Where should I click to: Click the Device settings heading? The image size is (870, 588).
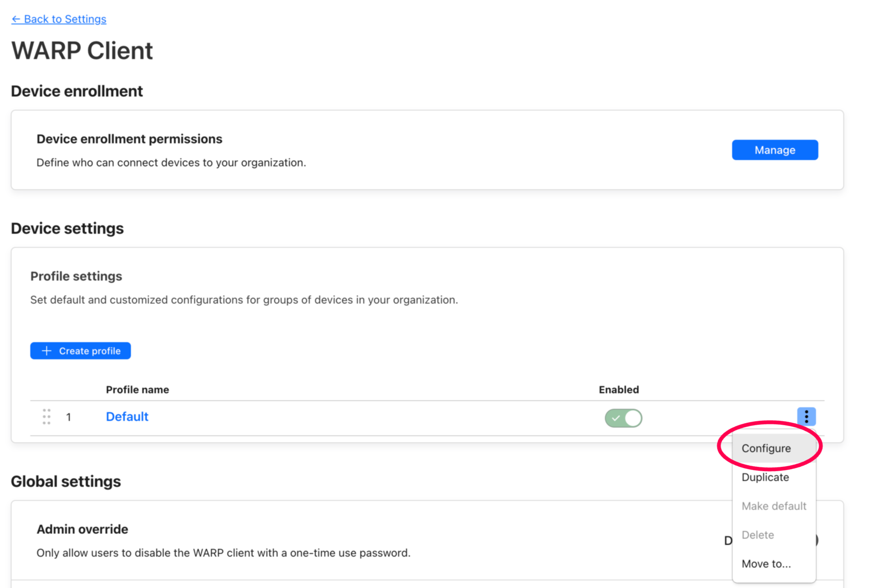(67, 228)
